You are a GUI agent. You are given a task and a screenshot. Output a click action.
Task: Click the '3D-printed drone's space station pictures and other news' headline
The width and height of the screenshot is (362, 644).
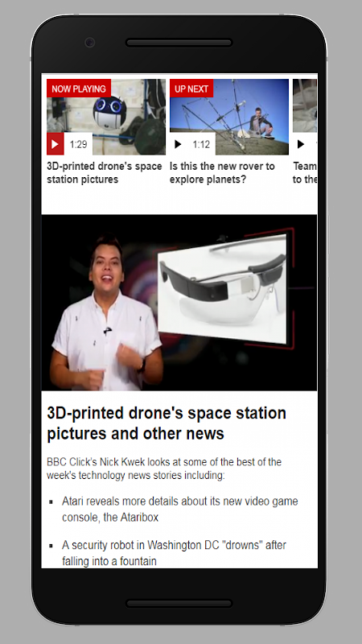point(167,423)
